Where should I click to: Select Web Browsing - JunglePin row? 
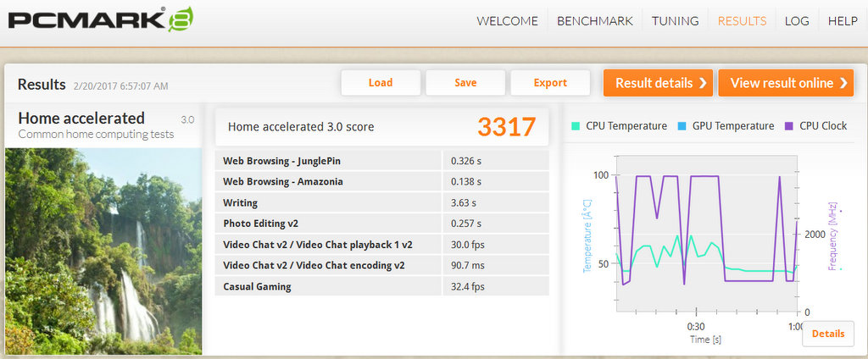click(x=382, y=161)
